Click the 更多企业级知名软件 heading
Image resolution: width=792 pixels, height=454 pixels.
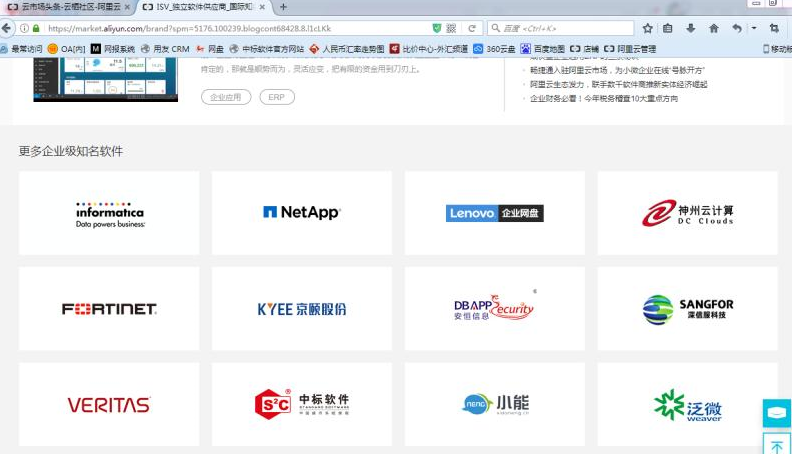71,152
